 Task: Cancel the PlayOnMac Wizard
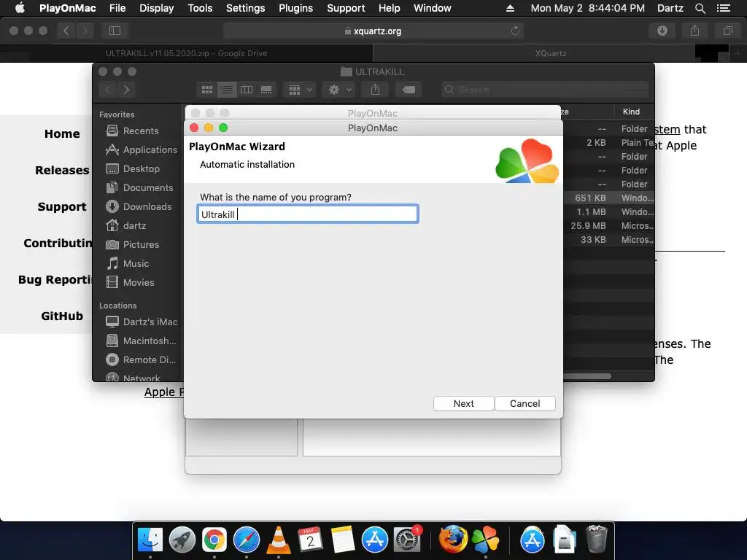point(525,403)
